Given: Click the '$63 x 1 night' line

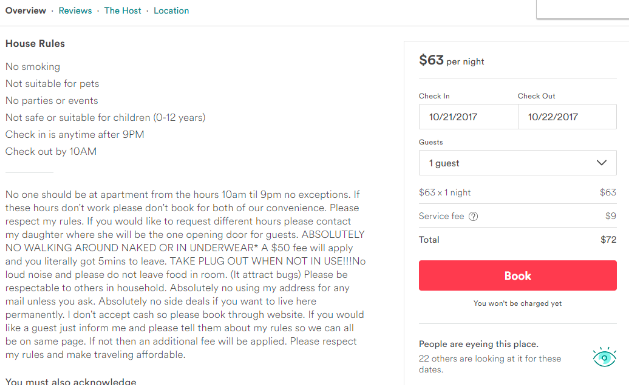Looking at the screenshot, I should click(445, 192).
